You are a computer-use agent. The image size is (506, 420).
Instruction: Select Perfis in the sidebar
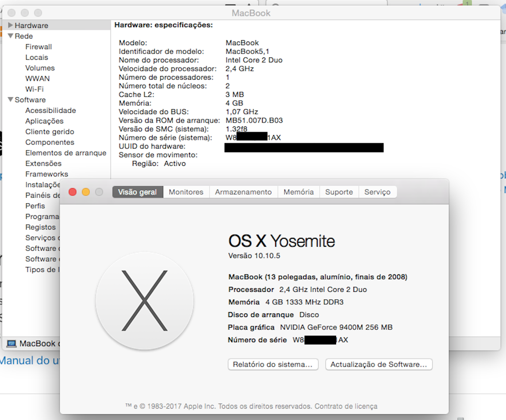tap(35, 206)
